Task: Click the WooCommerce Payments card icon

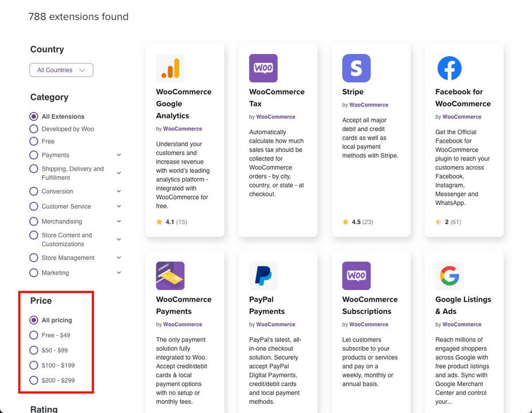Action: click(x=170, y=276)
